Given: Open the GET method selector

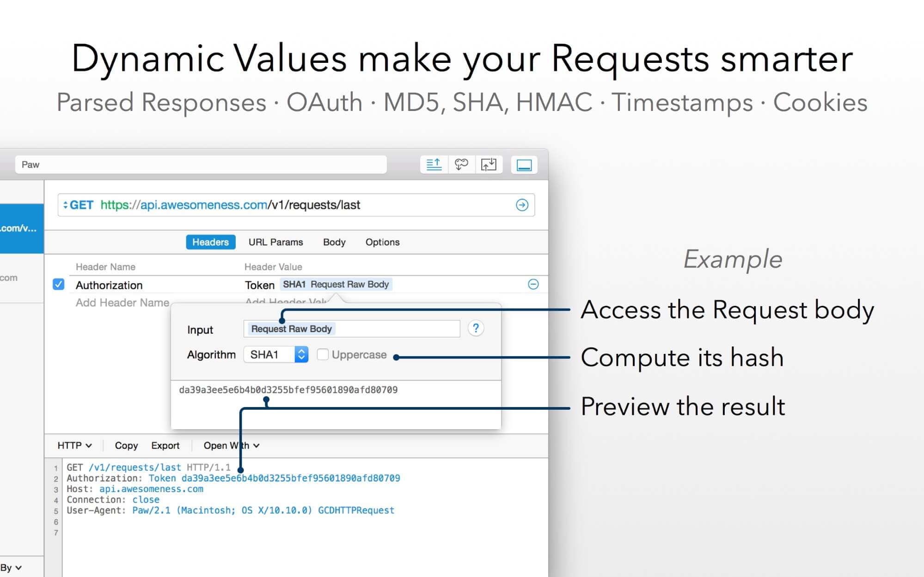Looking at the screenshot, I should (78, 205).
